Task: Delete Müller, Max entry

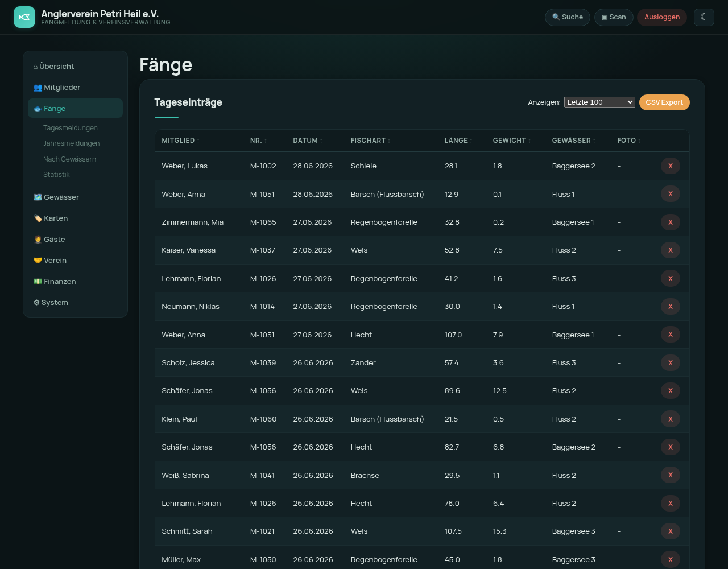Action: 671,559
